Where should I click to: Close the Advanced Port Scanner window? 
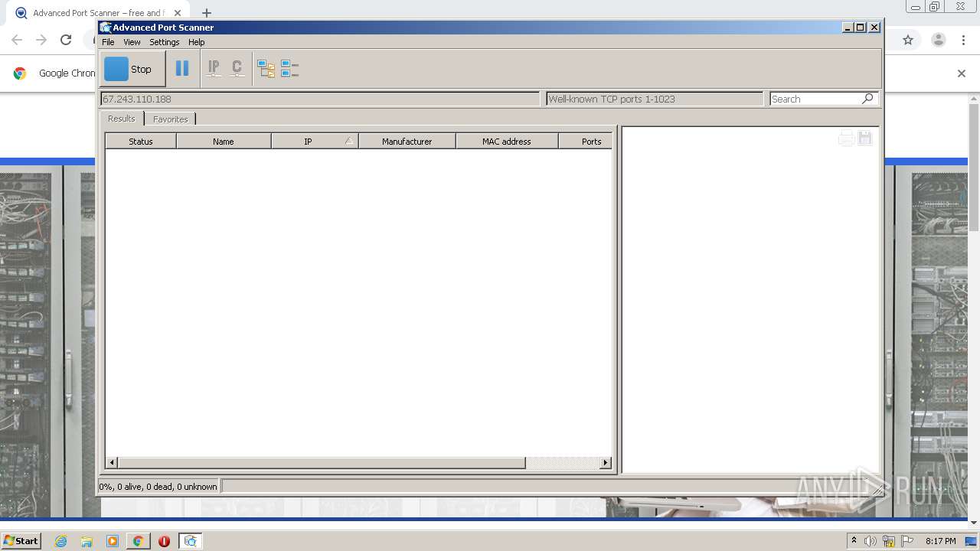coord(874,28)
